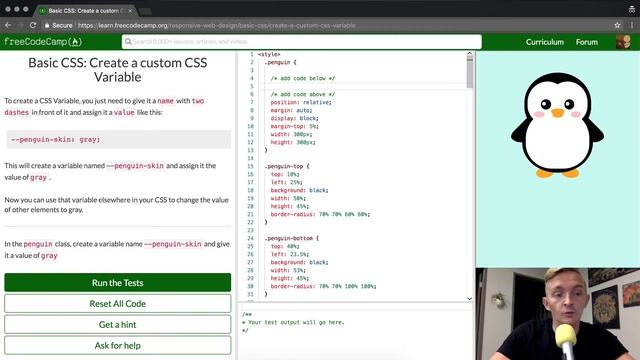Click the editor scrollbar down arrow

tap(469, 299)
